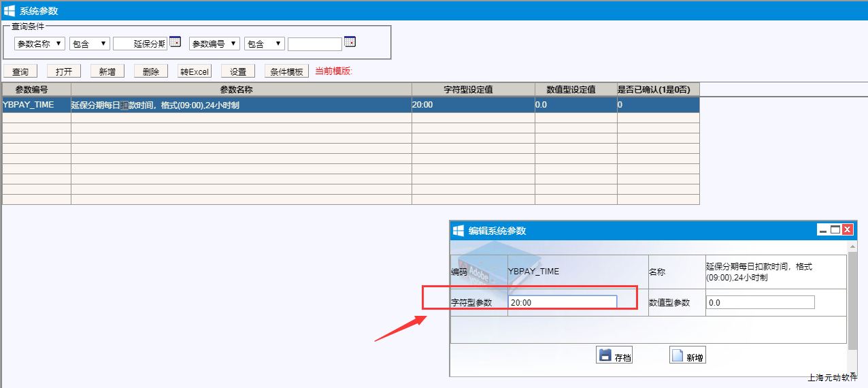Maximize the 编辑系统参数 dialog window
The height and width of the screenshot is (388, 868).
pyautogui.click(x=835, y=230)
